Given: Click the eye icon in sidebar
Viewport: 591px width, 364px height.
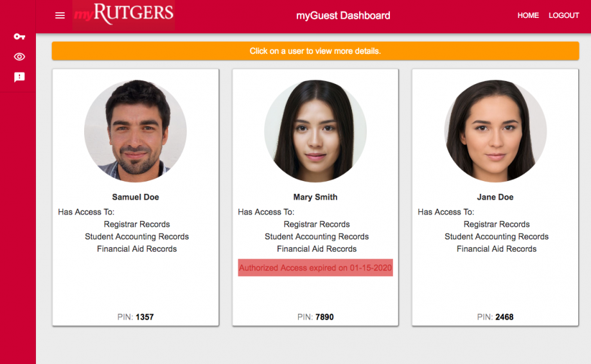Looking at the screenshot, I should 19,57.
